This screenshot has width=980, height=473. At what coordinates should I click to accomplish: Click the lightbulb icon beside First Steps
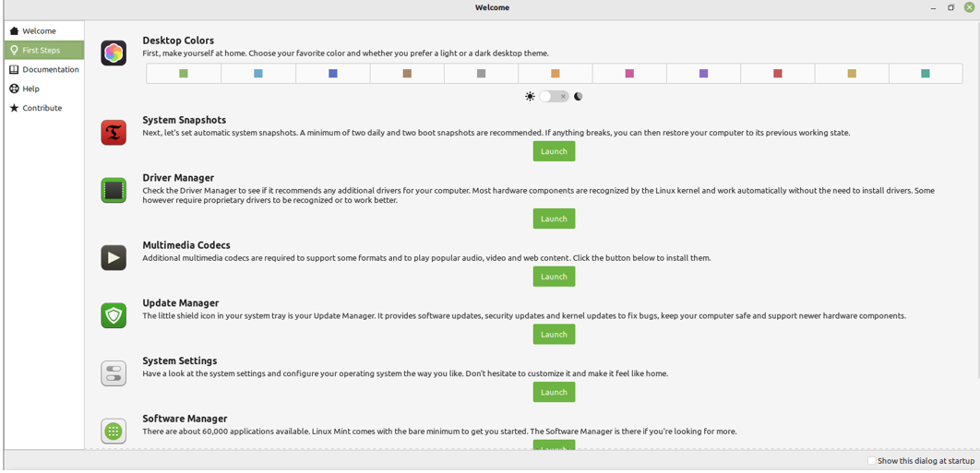[x=15, y=50]
